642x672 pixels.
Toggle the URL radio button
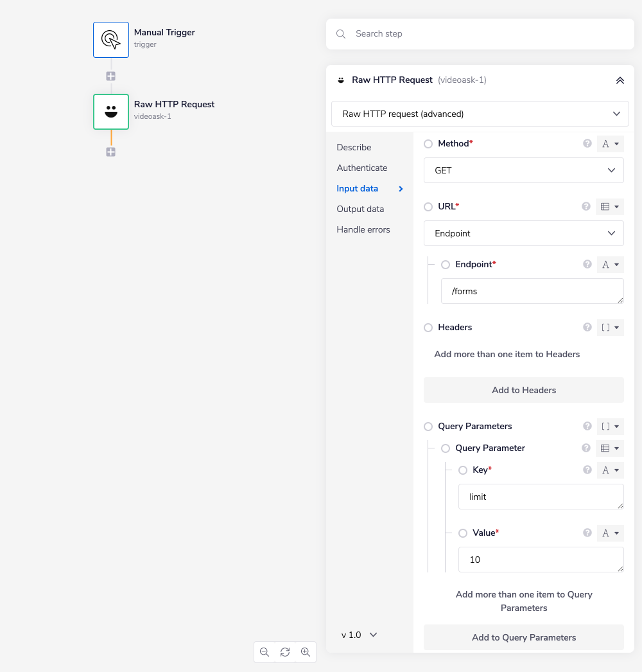pos(428,207)
